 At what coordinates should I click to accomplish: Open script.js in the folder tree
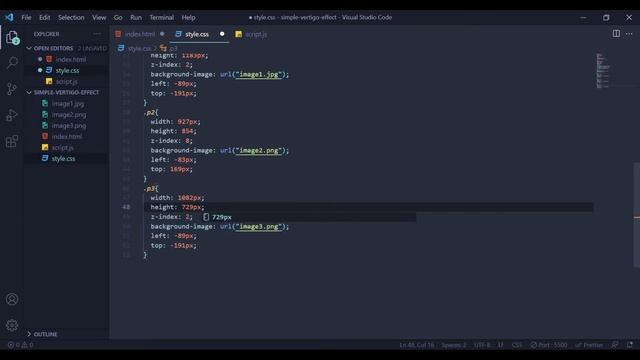pyautogui.click(x=62, y=148)
